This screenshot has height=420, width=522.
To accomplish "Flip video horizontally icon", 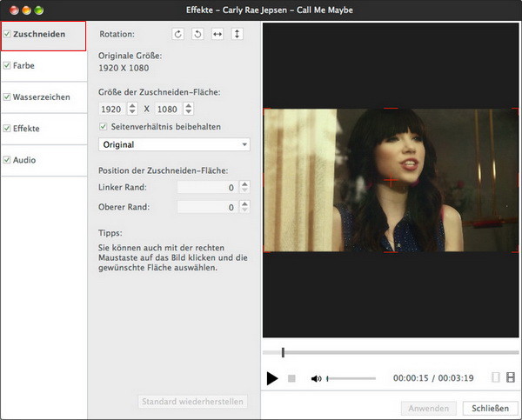I will tap(217, 34).
